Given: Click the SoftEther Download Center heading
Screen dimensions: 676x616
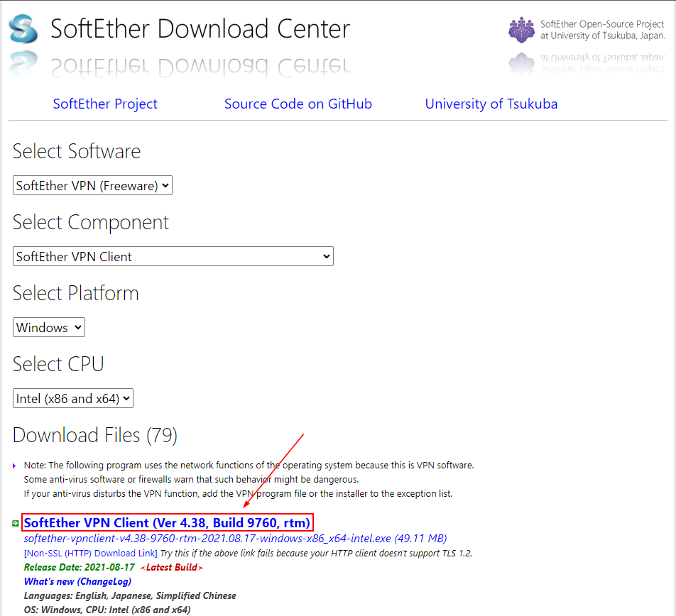Looking at the screenshot, I should click(x=200, y=29).
